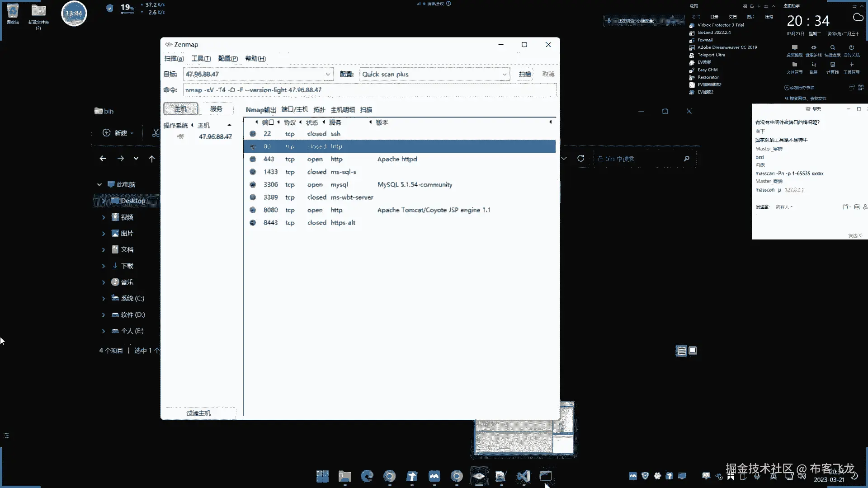Screen dimensions: 868x488
Task: Launch Visual Studio Code from taskbar
Action: (x=523, y=476)
